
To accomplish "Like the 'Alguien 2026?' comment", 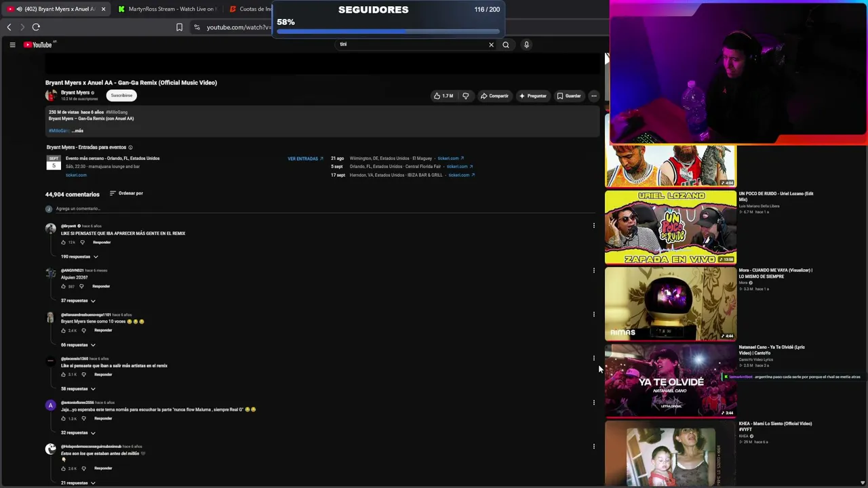I will tap(64, 287).
